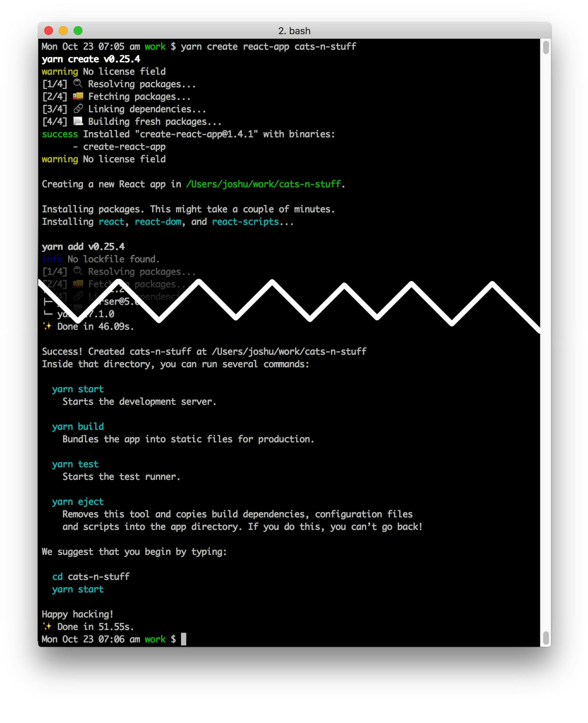588x723 pixels.
Task: Click the topmost truck emoji beside "Fetching packages..."
Action: [x=78, y=96]
